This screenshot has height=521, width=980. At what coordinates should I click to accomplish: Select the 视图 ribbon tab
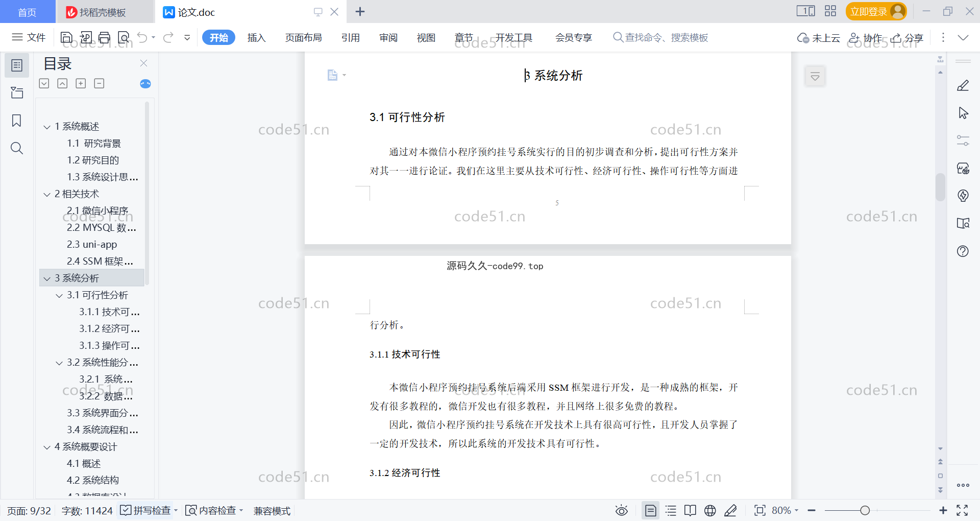(x=426, y=37)
